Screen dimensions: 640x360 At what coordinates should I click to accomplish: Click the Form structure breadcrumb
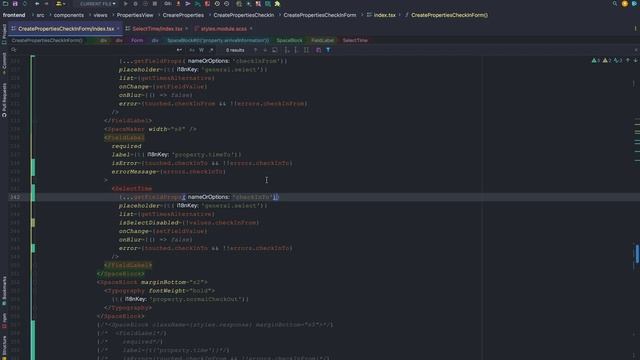point(137,40)
